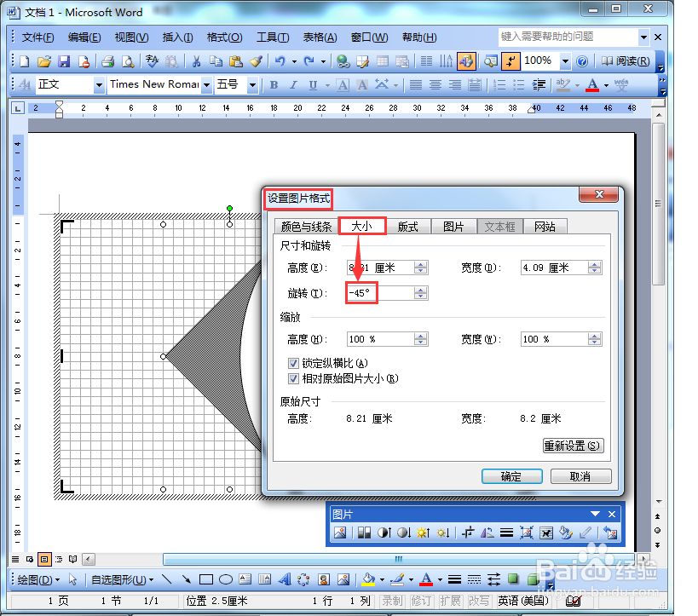Open the Times New Roman font dropdown
This screenshot has width=698, height=616.
[206, 85]
